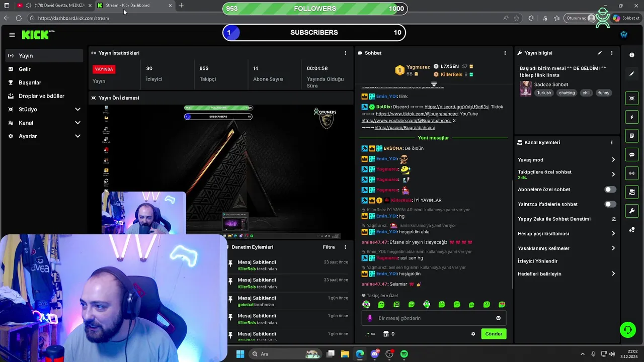Open the Discord link in chat

pos(457,107)
